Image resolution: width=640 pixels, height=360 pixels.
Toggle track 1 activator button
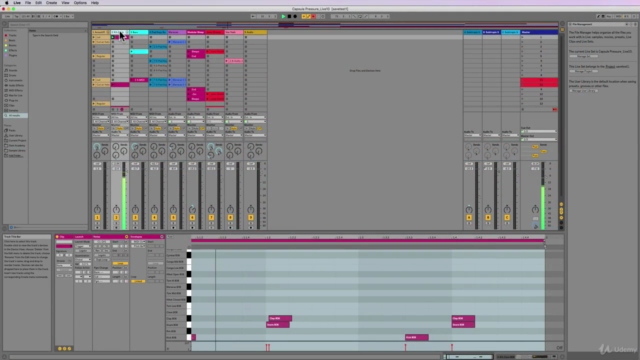coord(97,218)
